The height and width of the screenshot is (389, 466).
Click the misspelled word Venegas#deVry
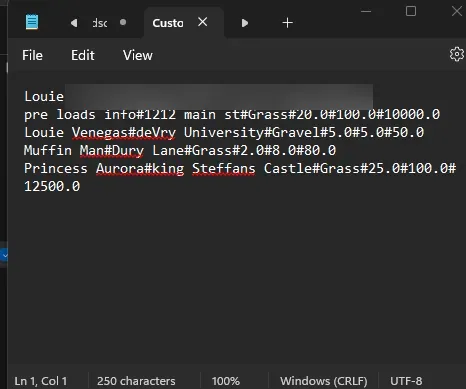[x=124, y=132]
